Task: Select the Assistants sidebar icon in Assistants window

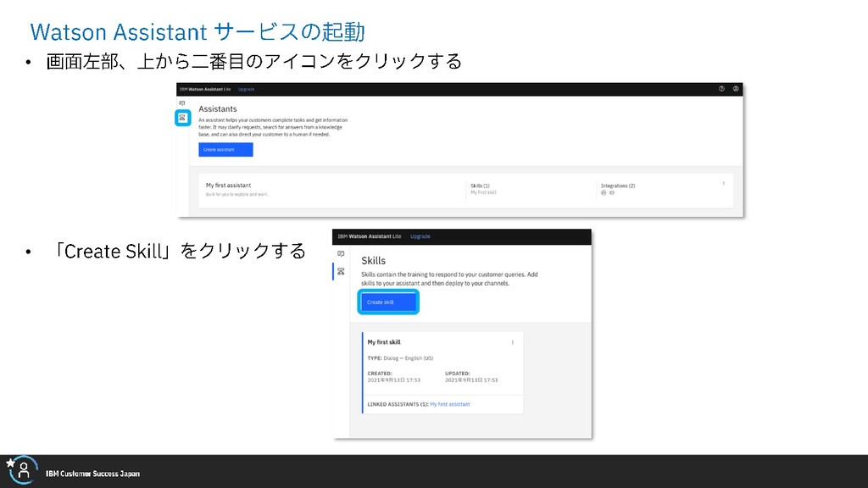Action: (182, 103)
